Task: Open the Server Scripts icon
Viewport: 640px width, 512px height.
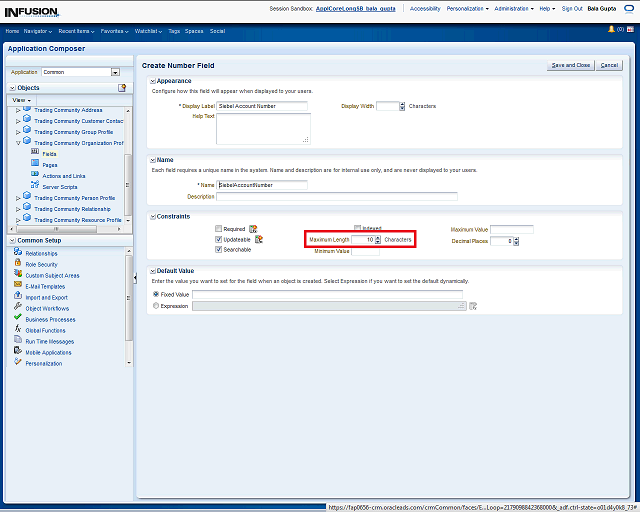Action: tap(35, 186)
